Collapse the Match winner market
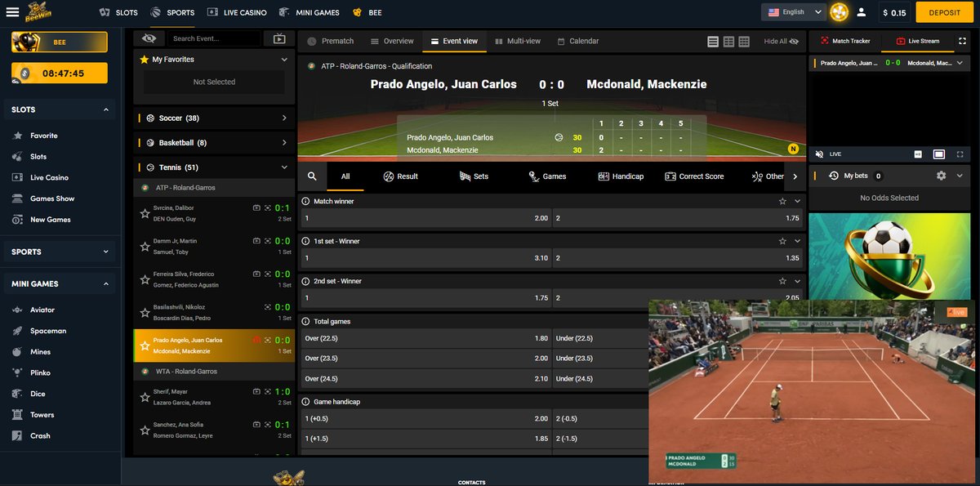The height and width of the screenshot is (486, 980). pos(798,201)
